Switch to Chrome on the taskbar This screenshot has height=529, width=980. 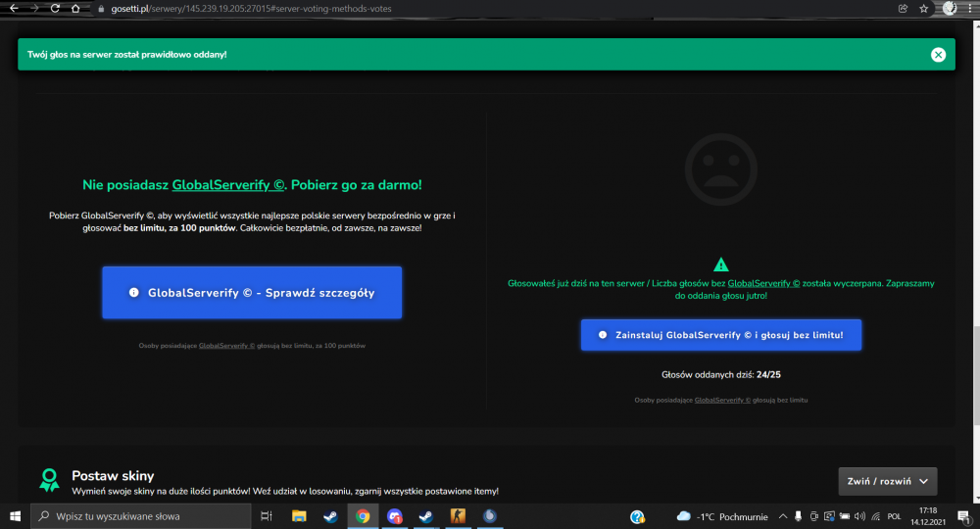pyautogui.click(x=363, y=516)
